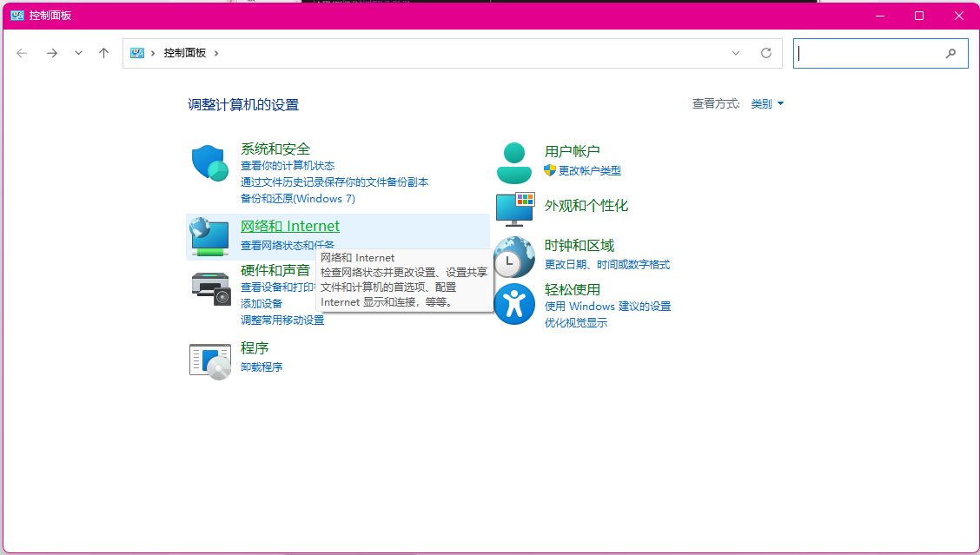
Task: Expand chevron before 控制面板 in breadcrumb
Action: (x=153, y=53)
